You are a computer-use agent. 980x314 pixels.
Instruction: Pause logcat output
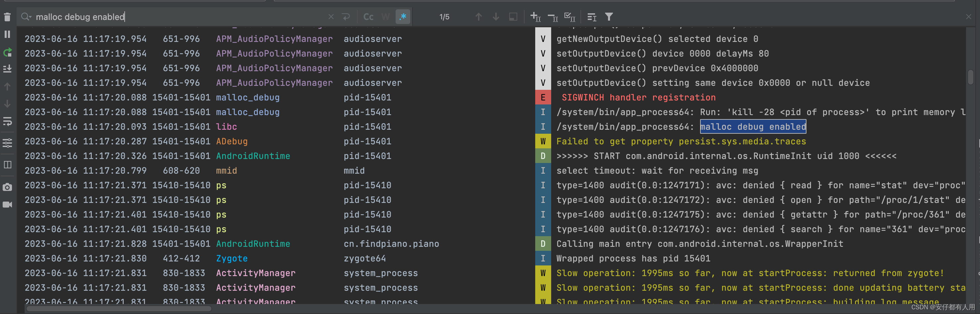[x=7, y=34]
